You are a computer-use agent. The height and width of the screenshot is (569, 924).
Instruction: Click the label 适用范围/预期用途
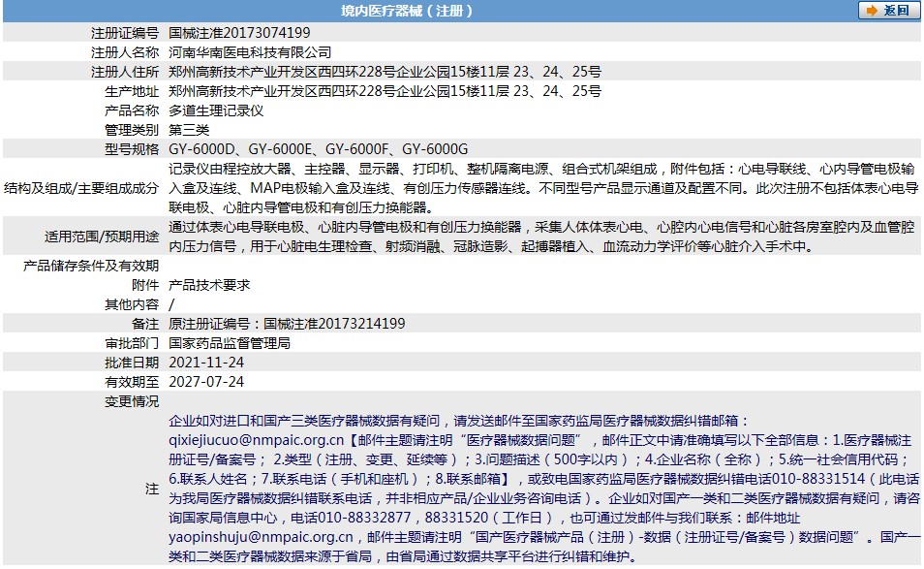(102, 237)
